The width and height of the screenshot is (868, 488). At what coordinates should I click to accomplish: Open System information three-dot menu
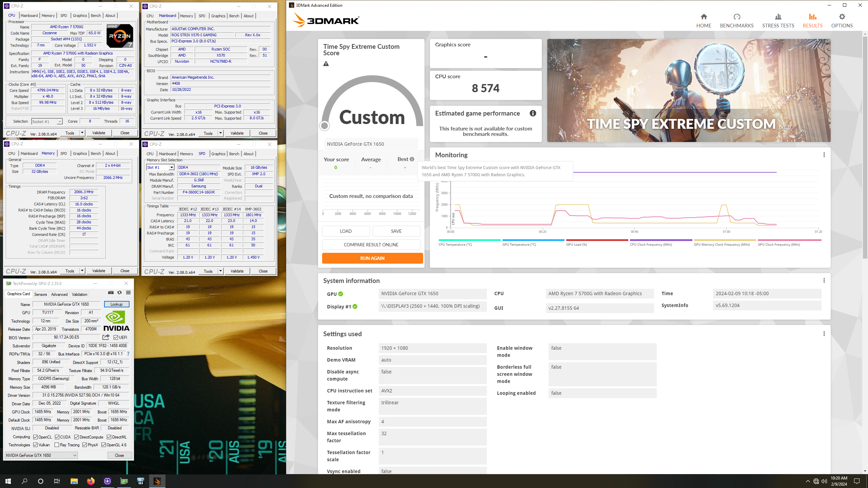coord(824,281)
